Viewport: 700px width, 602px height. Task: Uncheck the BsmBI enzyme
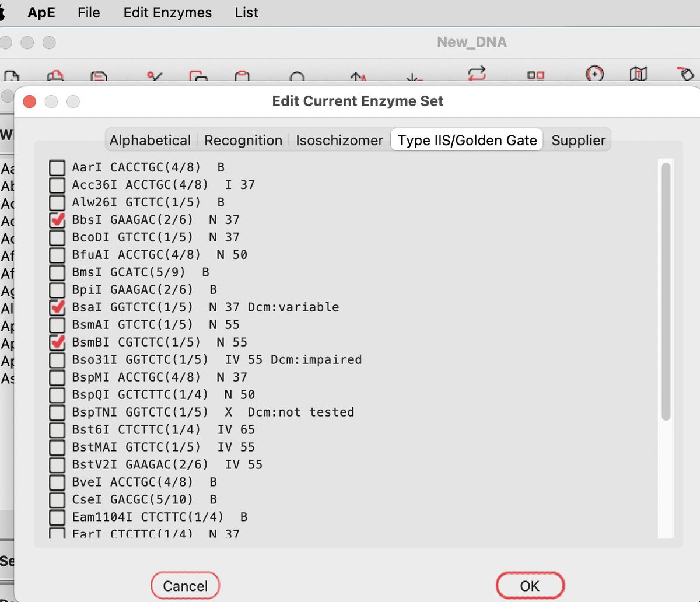[57, 343]
